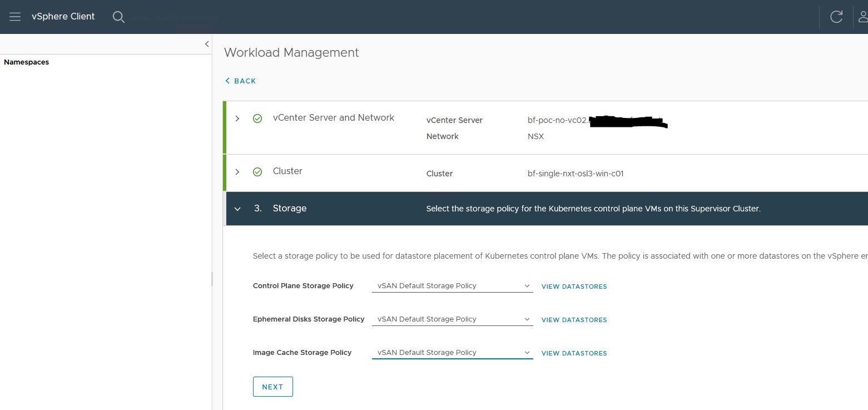868x410 pixels.
Task: Click the Workload Management heading
Action: [291, 52]
